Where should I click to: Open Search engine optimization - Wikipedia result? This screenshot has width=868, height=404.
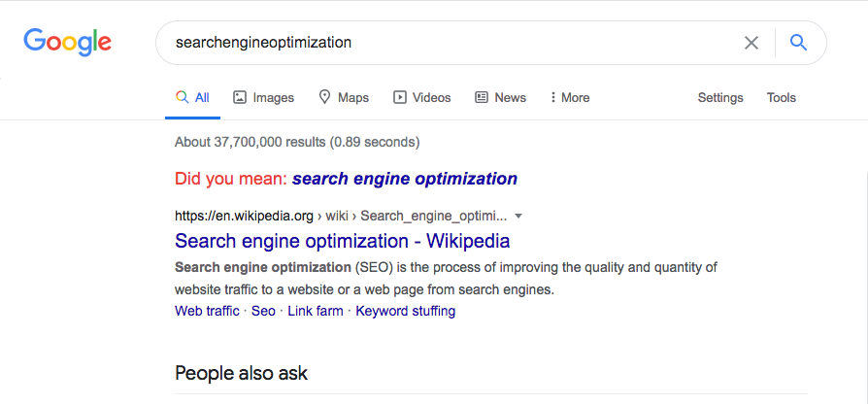point(342,241)
